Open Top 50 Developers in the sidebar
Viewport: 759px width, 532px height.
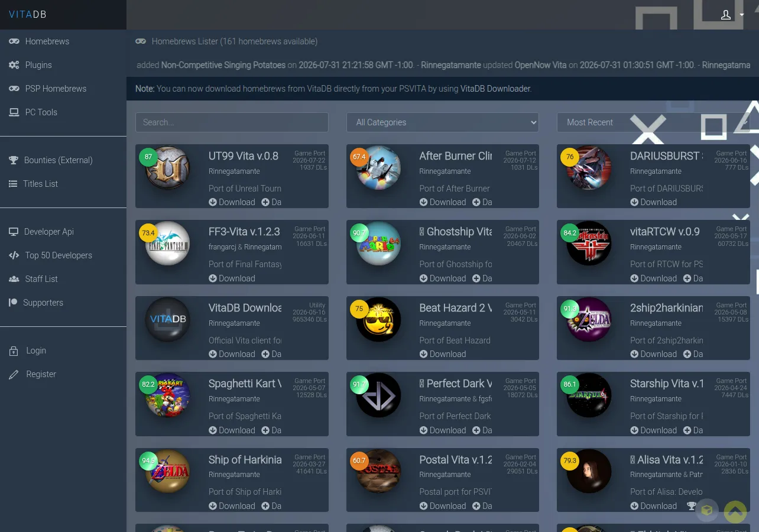tap(59, 255)
